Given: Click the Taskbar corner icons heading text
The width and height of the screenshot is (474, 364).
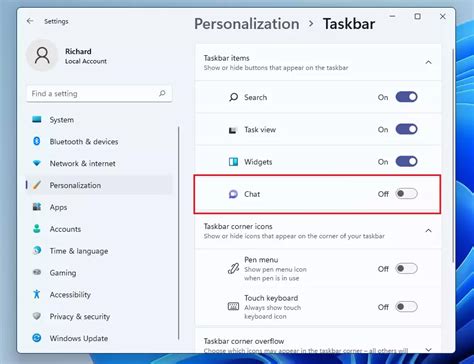Looking at the screenshot, I should tap(238, 226).
